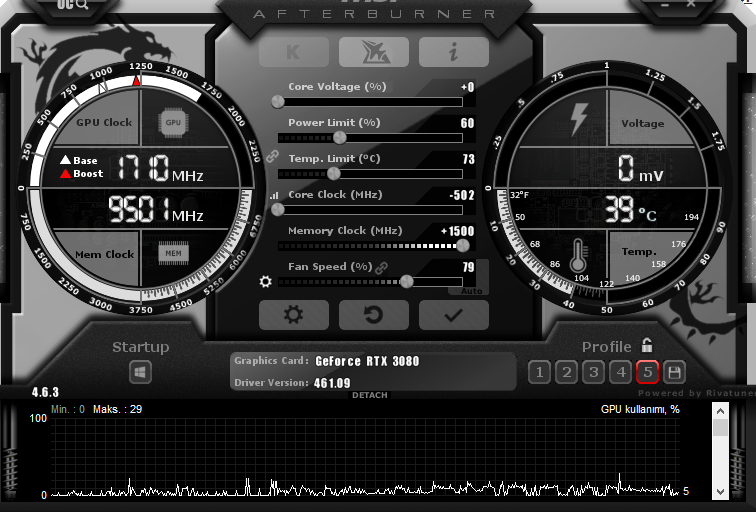Select profile slot 3
Viewport: 756px width, 517px height.
(594, 372)
